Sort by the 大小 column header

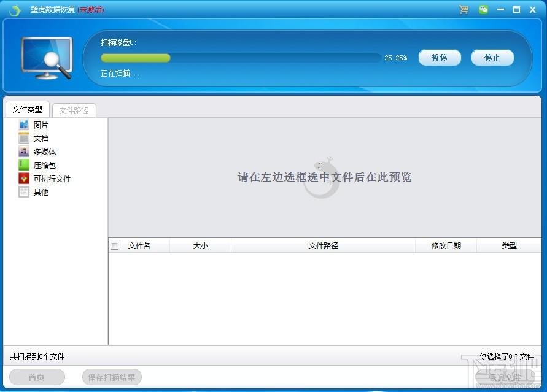point(200,245)
